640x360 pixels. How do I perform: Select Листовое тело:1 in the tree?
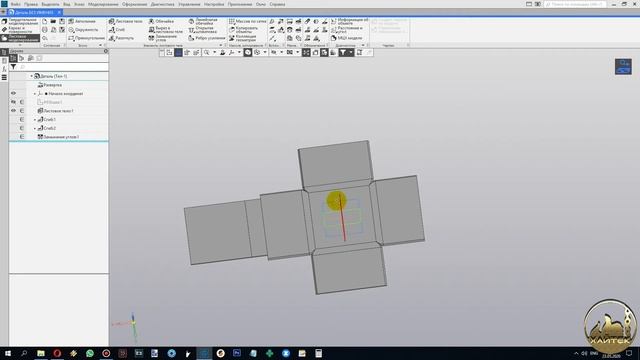(x=56, y=111)
